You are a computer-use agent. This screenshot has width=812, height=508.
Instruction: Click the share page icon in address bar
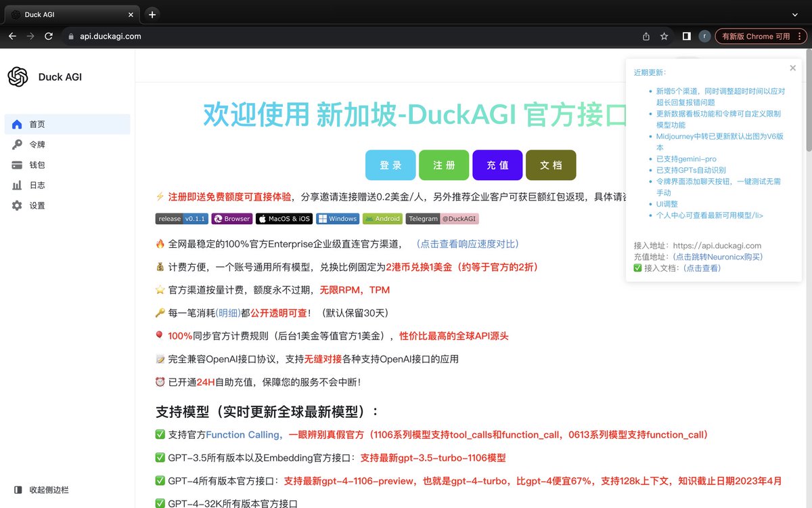point(646,36)
